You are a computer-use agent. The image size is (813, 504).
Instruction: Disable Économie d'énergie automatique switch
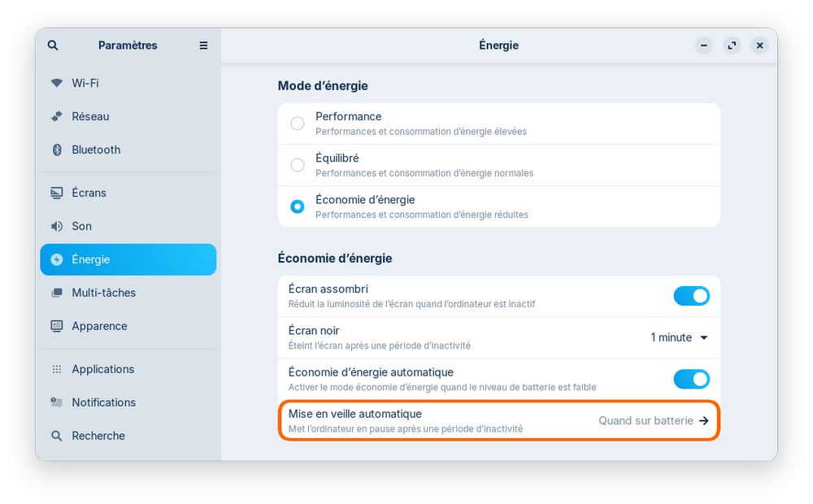coord(691,379)
